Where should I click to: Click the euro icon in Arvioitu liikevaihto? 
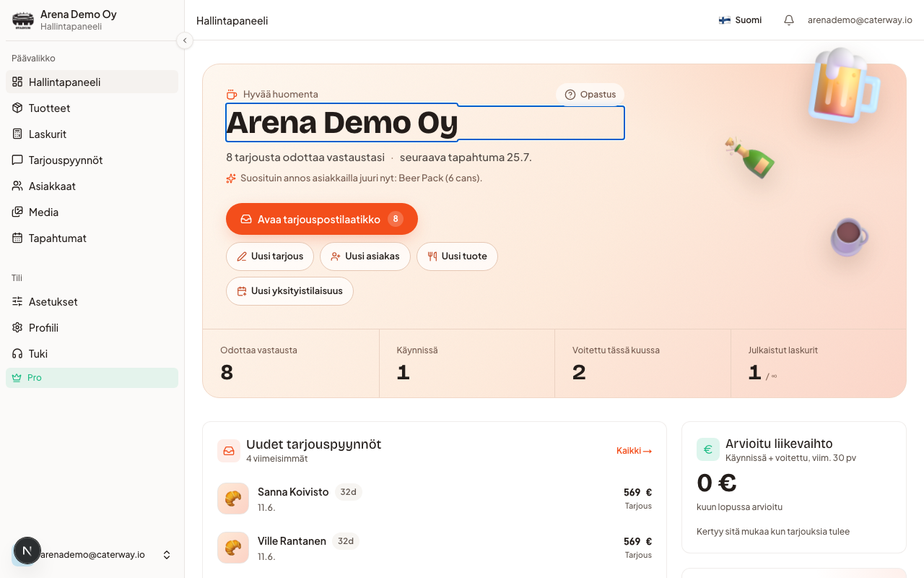708,449
